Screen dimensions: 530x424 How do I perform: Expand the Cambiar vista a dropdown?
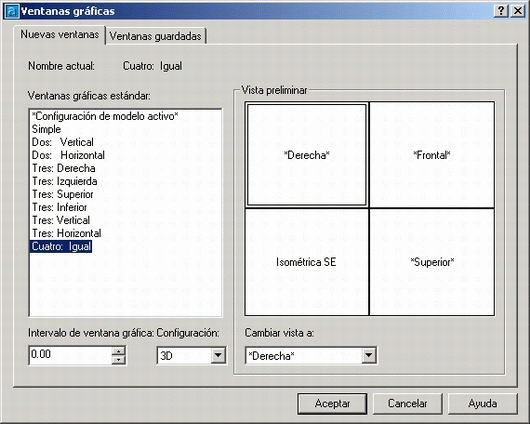[369, 355]
